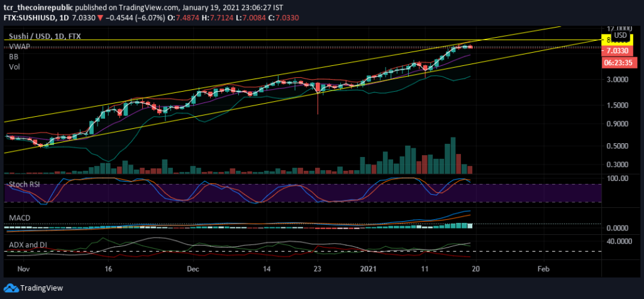Click the Feb marker on time axis

click(x=543, y=269)
